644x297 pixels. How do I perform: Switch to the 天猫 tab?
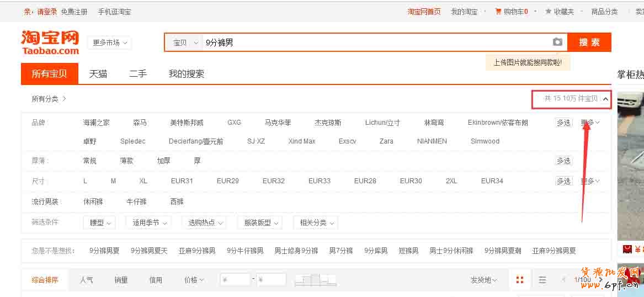click(98, 74)
